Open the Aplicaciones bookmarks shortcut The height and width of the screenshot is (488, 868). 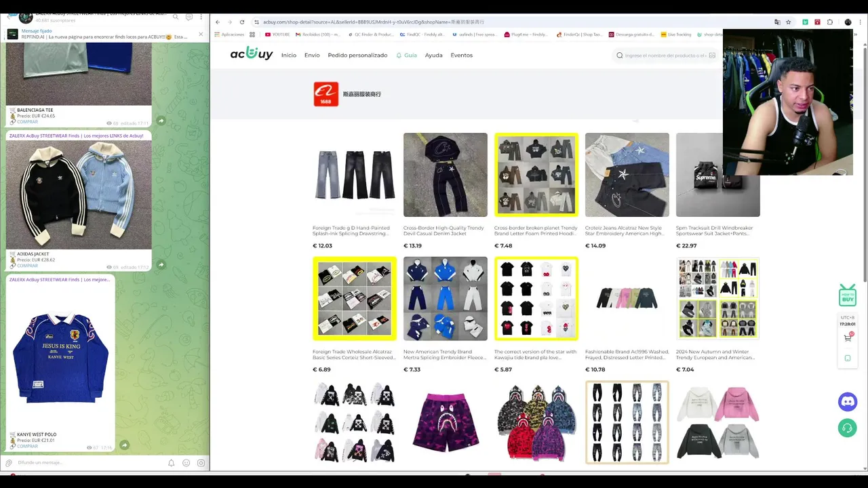point(229,35)
